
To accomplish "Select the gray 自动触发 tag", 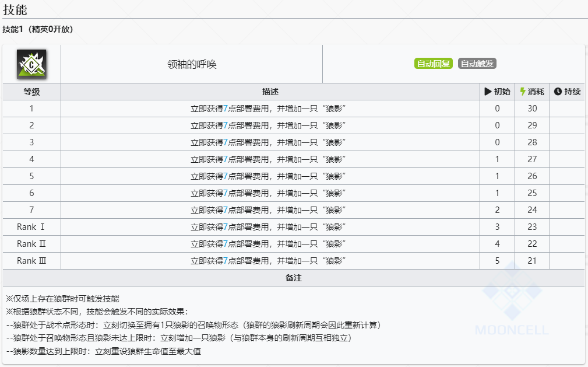I will [477, 64].
